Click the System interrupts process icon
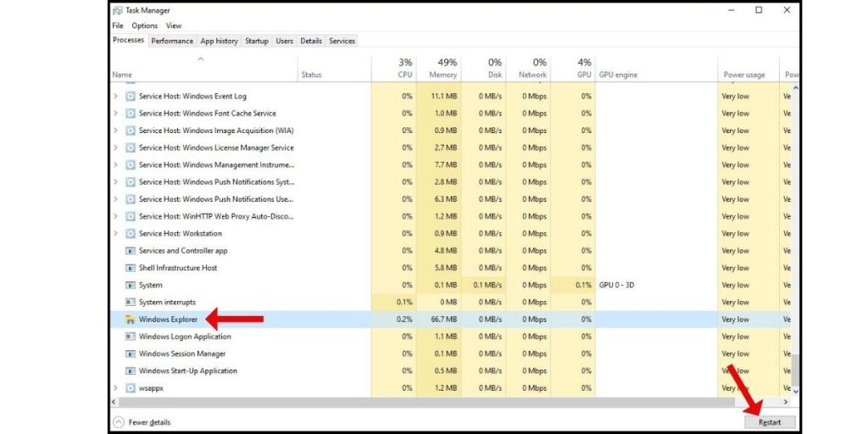This screenshot has height=434, width=868. (x=130, y=303)
